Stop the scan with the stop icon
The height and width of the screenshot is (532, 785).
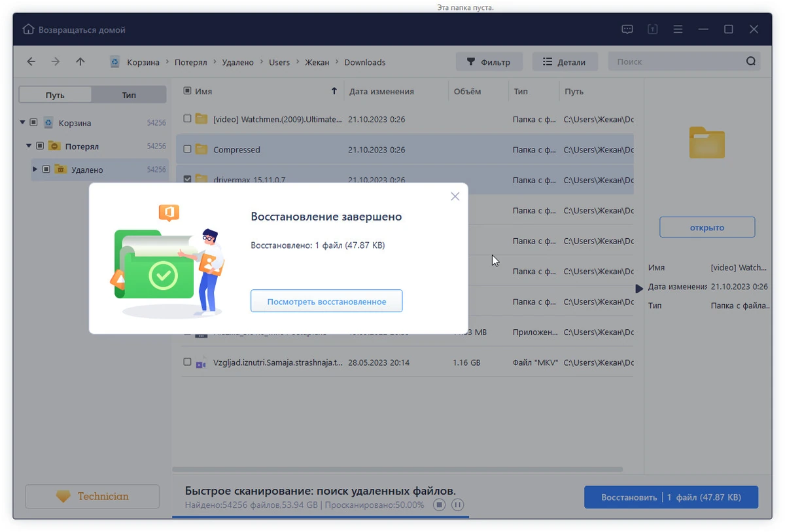click(440, 505)
